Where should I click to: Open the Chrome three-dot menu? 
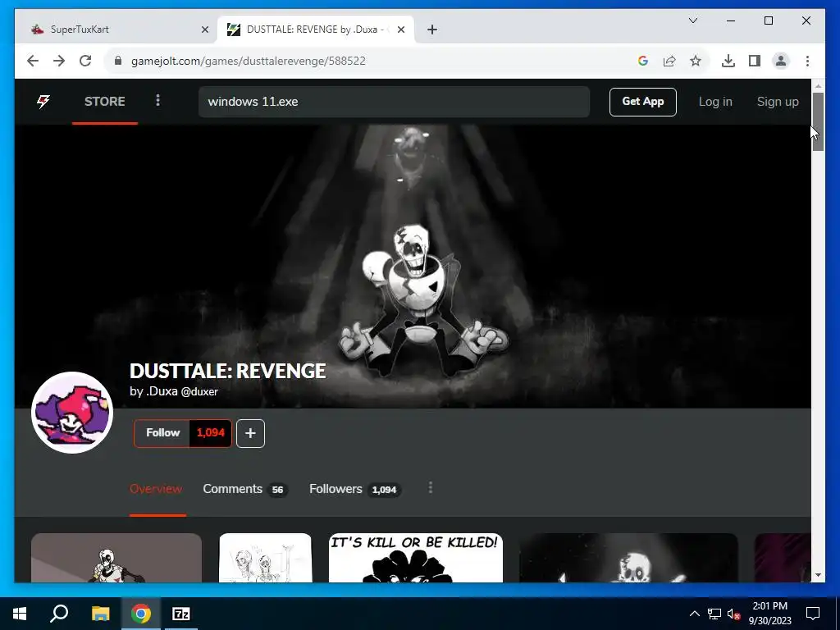click(807, 61)
